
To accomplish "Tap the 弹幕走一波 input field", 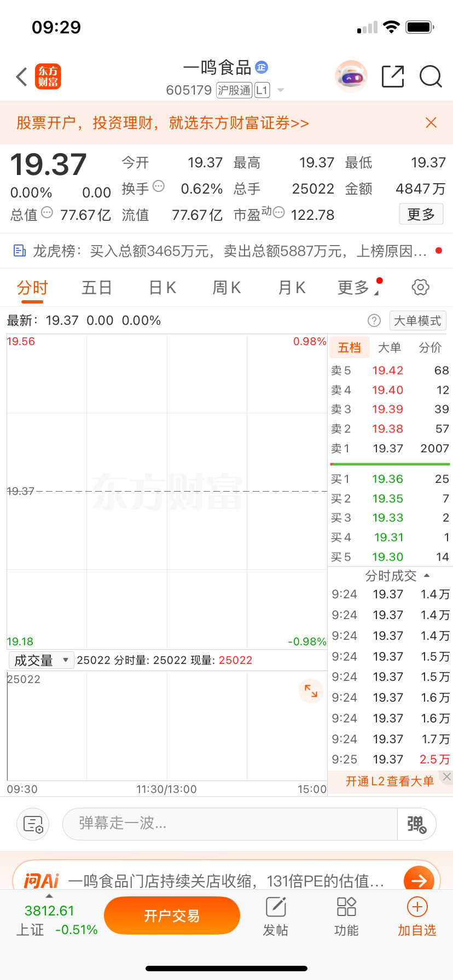I will click(230, 824).
